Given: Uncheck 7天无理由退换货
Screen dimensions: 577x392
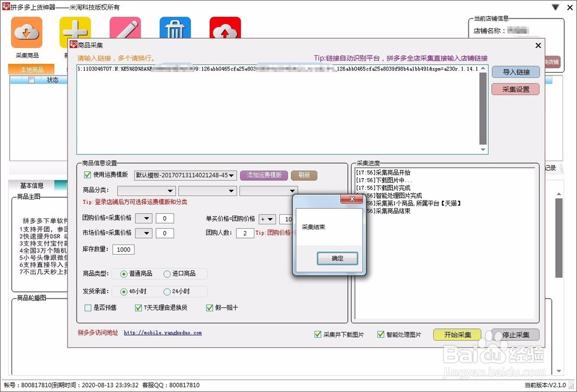Looking at the screenshot, I should [138, 308].
